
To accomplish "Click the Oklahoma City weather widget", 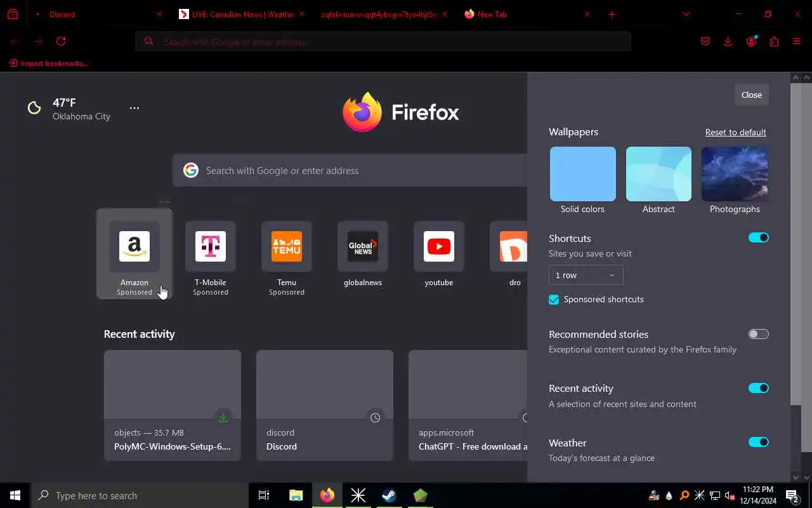I will (70, 109).
